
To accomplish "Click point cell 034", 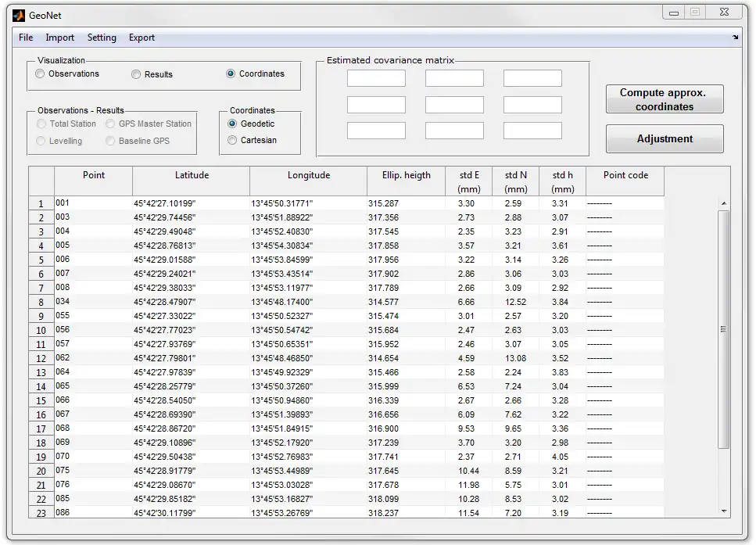I will coord(94,302).
